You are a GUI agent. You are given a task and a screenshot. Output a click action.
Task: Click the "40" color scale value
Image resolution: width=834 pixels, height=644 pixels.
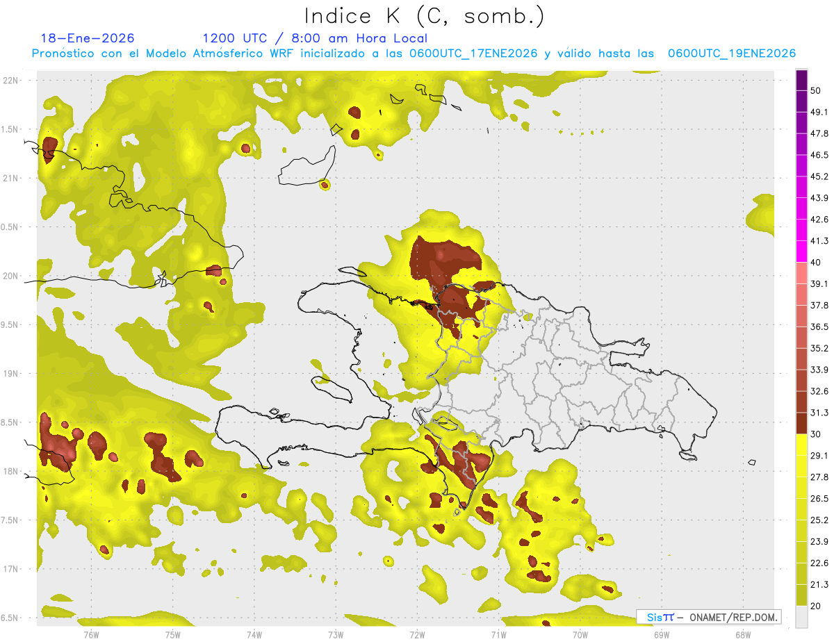816,263
